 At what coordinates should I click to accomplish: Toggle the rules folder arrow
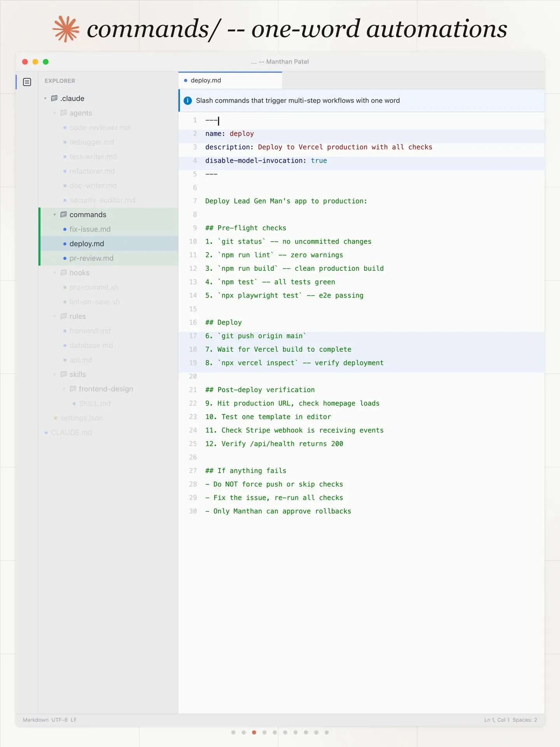55,317
